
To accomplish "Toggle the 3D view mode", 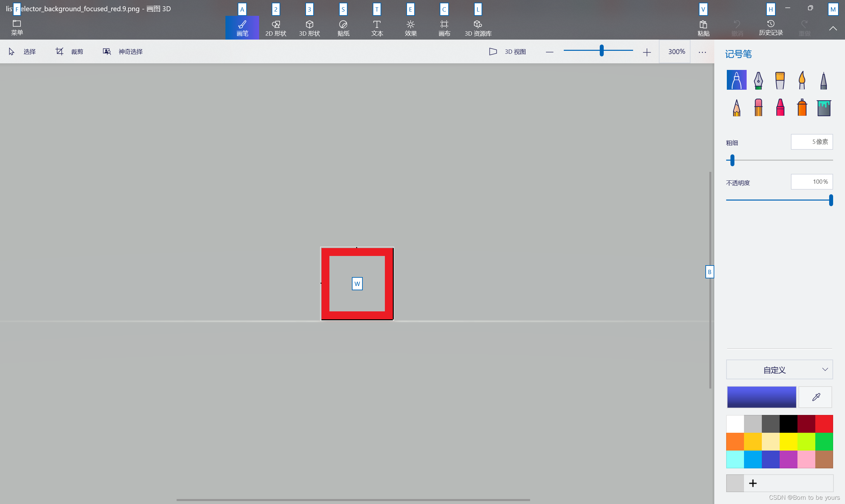I will pos(508,52).
